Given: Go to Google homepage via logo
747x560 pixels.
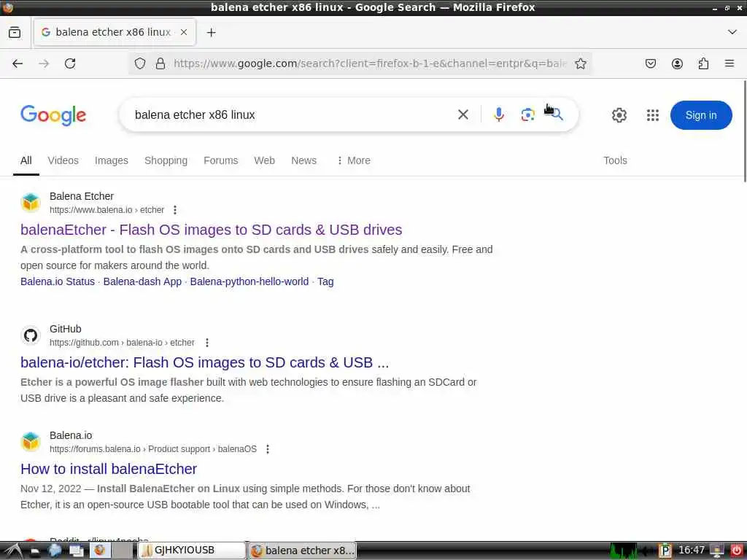Looking at the screenshot, I should pyautogui.click(x=53, y=115).
